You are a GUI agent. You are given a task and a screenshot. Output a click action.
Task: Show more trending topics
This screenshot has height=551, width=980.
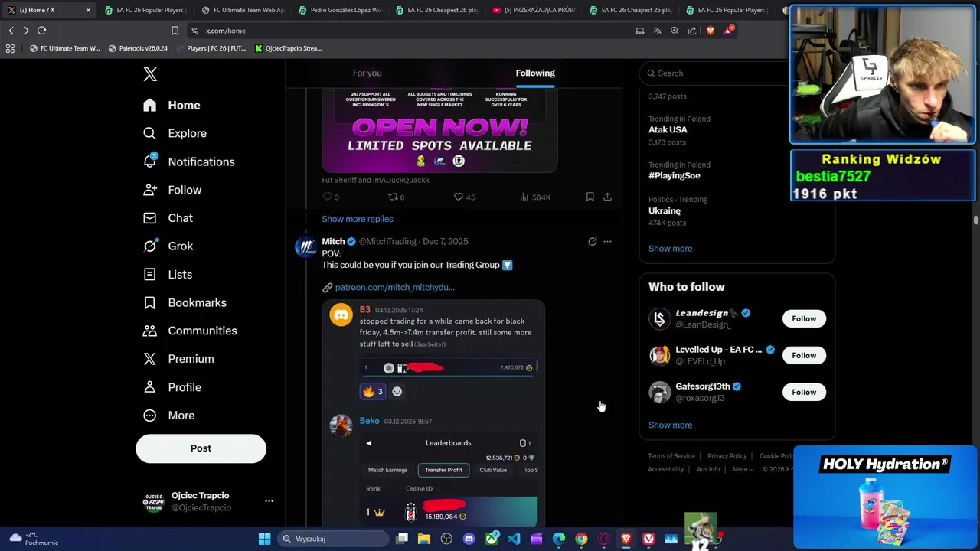coord(670,249)
